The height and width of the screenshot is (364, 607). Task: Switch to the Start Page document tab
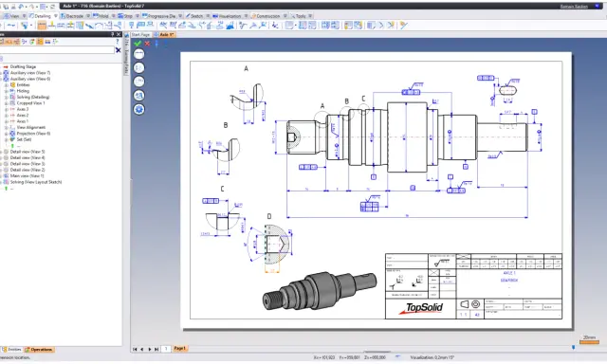[x=140, y=34]
